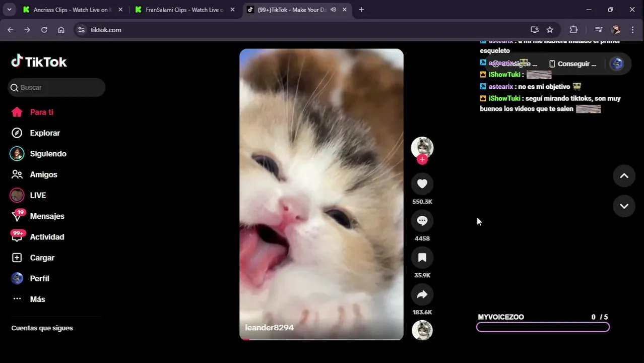Screen dimensions: 644x363
Task: Close the Ancrisss Clips tab
Action: 120,10
